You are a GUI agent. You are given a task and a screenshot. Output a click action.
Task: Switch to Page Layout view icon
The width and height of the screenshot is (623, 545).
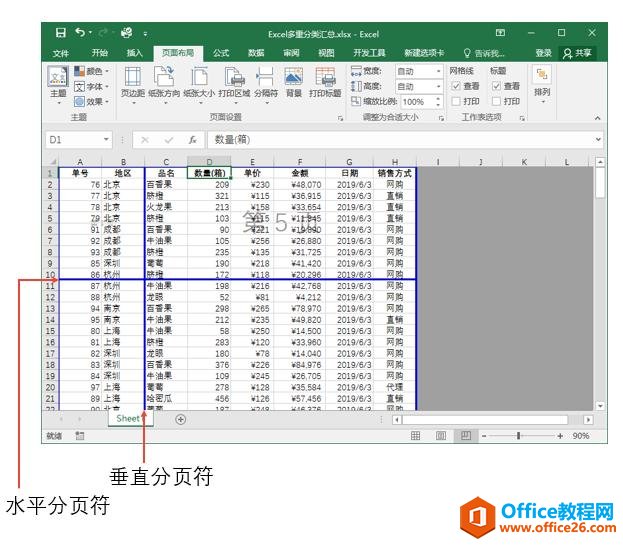click(441, 436)
